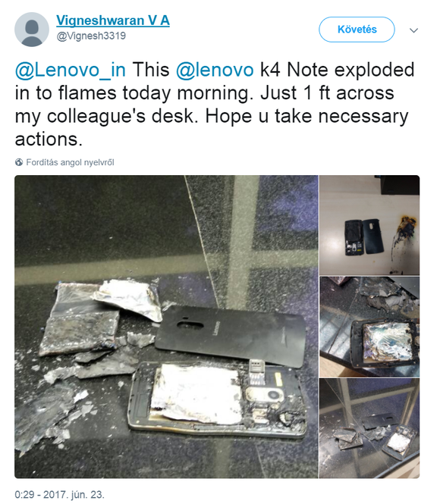Click the Lenovo back cover in main photo

(230, 336)
